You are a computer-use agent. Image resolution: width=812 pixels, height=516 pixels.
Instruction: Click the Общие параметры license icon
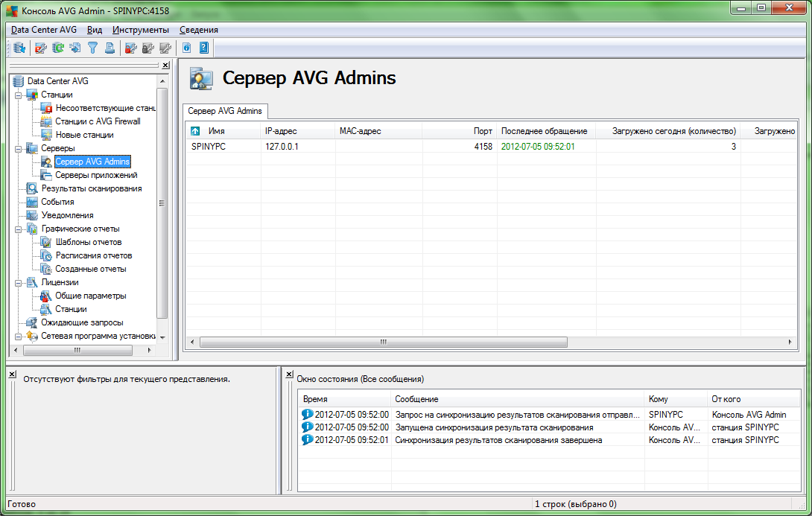(46, 296)
